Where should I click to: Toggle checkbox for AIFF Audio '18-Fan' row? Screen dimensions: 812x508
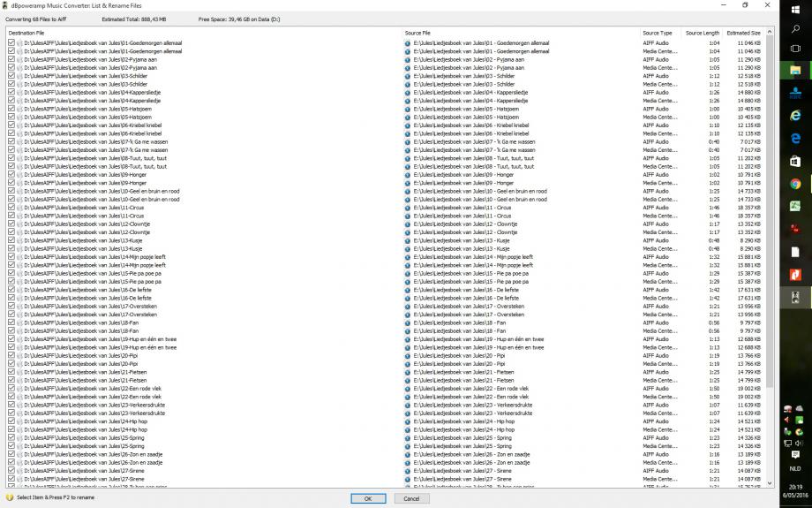tap(11, 322)
